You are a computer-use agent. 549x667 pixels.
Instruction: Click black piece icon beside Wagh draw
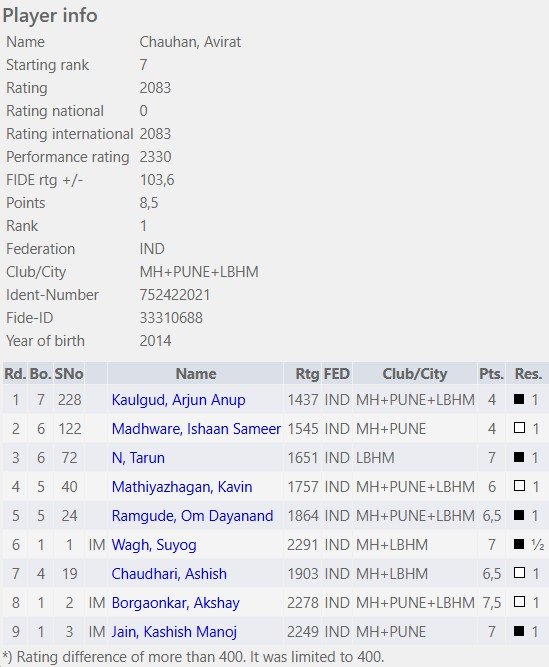tap(519, 544)
